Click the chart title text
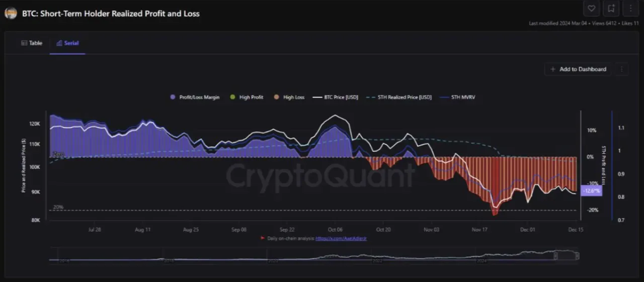The width and height of the screenshot is (644, 282). (111, 14)
